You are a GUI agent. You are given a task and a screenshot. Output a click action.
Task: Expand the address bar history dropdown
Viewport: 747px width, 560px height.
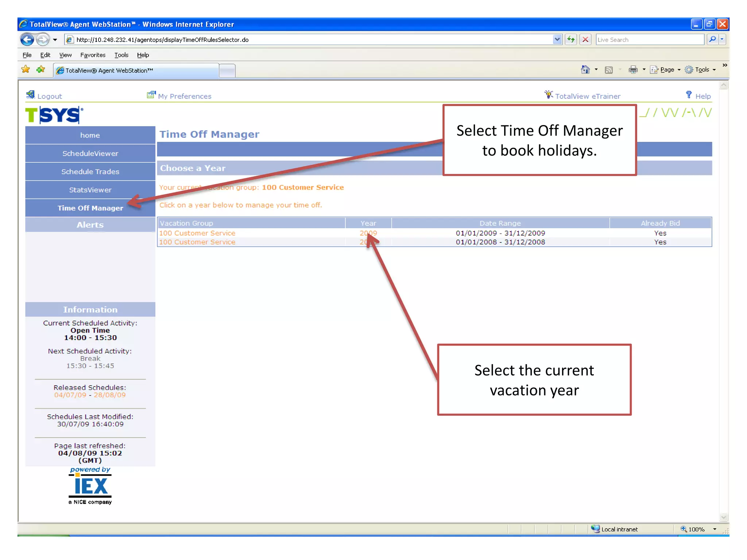point(557,39)
